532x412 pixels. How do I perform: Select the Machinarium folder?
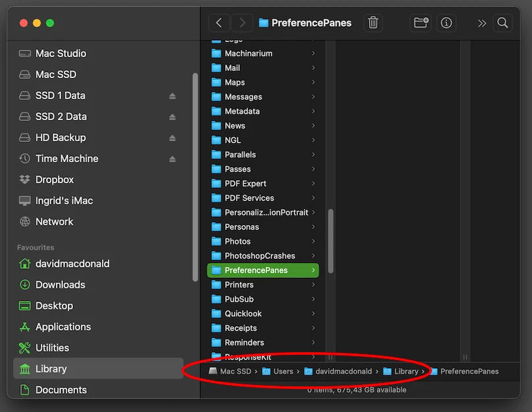click(x=263, y=54)
